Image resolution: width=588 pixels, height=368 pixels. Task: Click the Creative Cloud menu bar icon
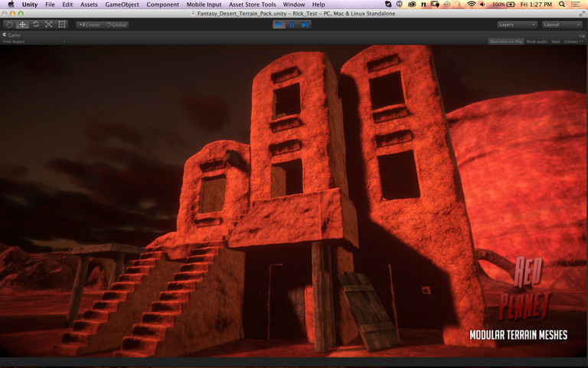[412, 5]
